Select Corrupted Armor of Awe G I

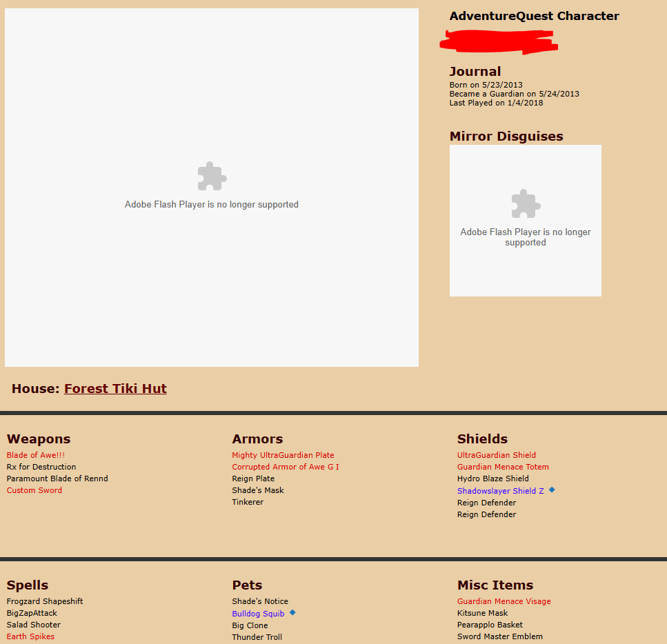click(286, 467)
